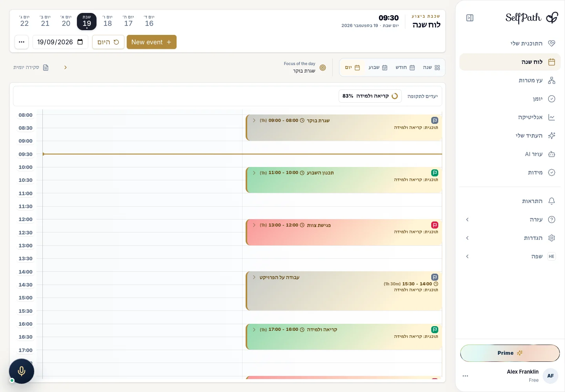Click the red flag on פגישת צוות event
565x392 pixels.
click(434, 225)
